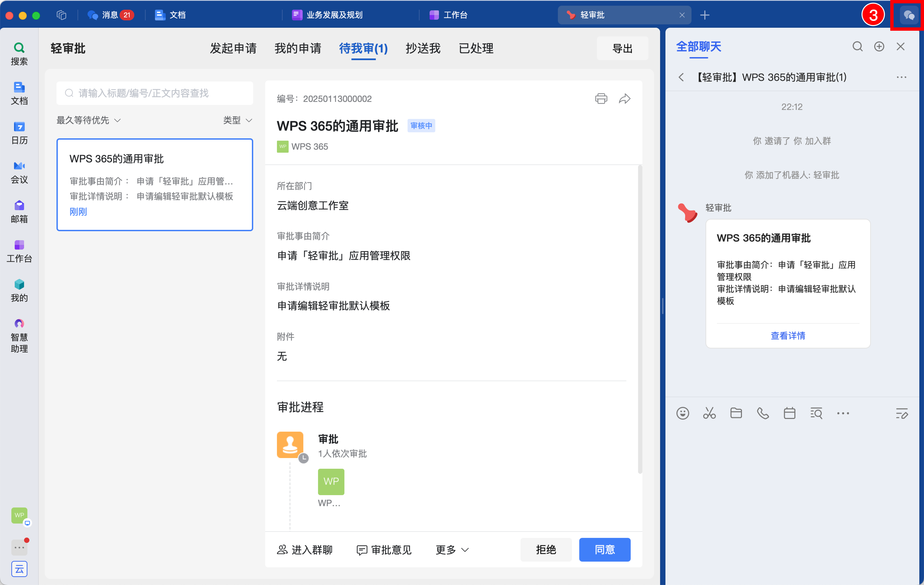Expand the 更多 dropdown at bottom
The height and width of the screenshot is (585, 924).
pos(452,550)
